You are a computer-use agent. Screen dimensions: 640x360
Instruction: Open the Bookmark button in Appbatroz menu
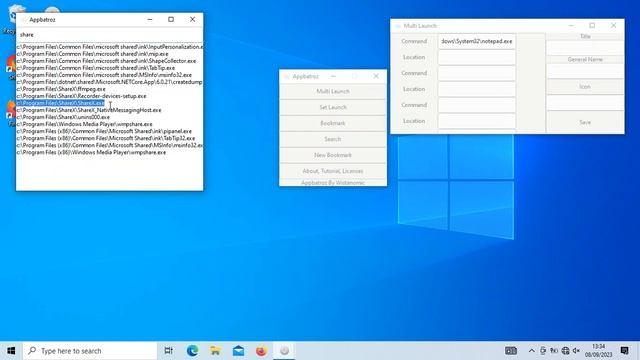[x=333, y=123]
